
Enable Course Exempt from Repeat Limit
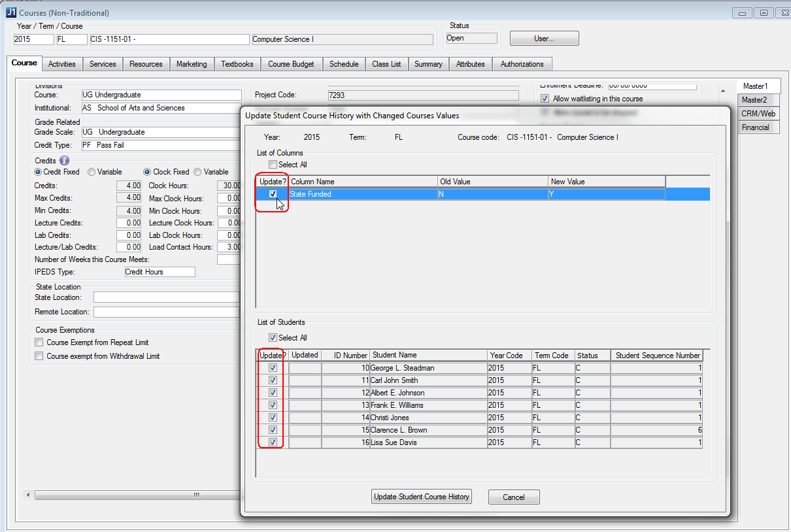40,342
